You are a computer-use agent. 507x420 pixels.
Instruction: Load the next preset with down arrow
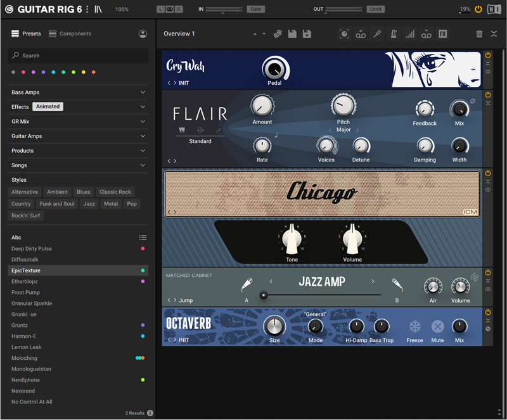pyautogui.click(x=264, y=34)
